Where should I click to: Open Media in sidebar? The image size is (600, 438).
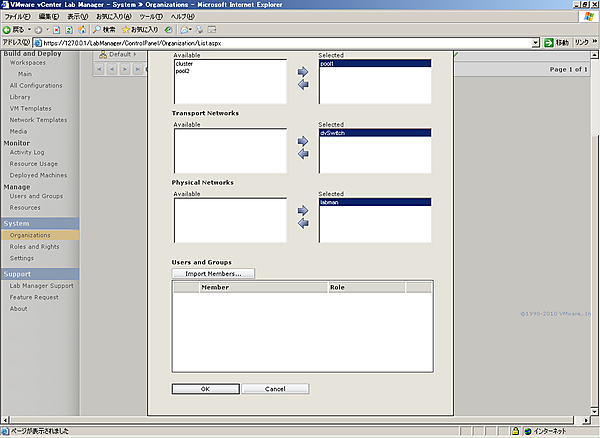click(x=18, y=132)
